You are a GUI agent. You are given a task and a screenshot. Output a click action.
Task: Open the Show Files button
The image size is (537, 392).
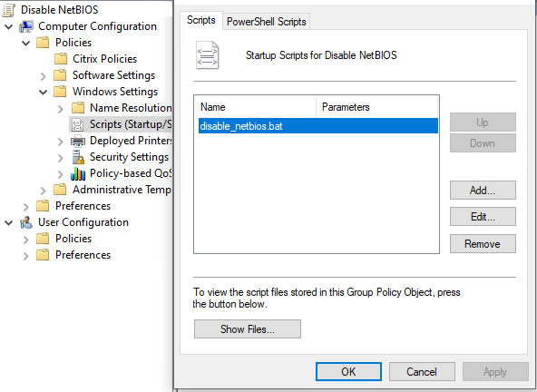pos(248,329)
